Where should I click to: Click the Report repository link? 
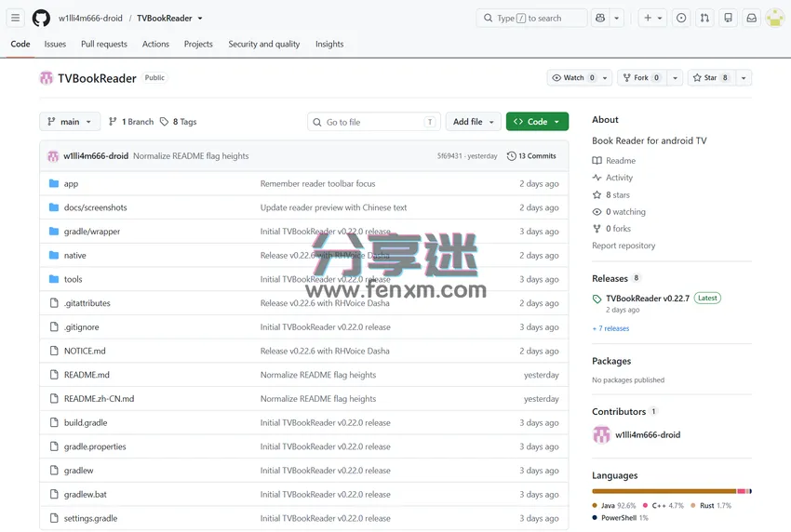pyautogui.click(x=623, y=246)
